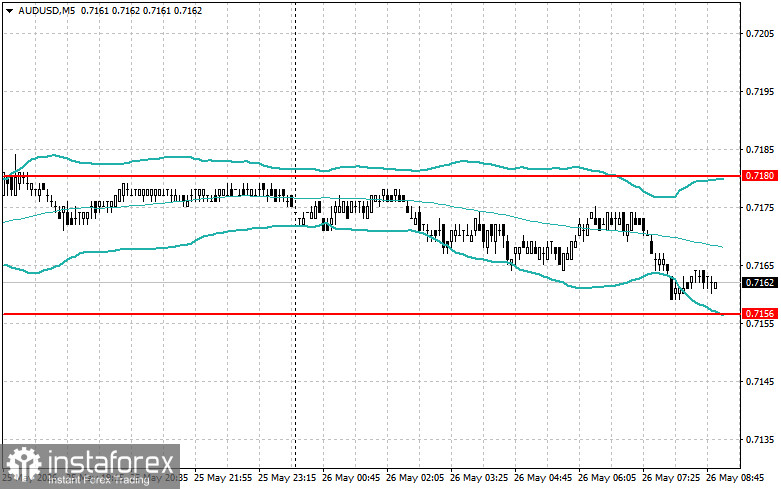Click the 26 May 08:45 time label
This screenshot has height=489, width=781.
click(735, 478)
